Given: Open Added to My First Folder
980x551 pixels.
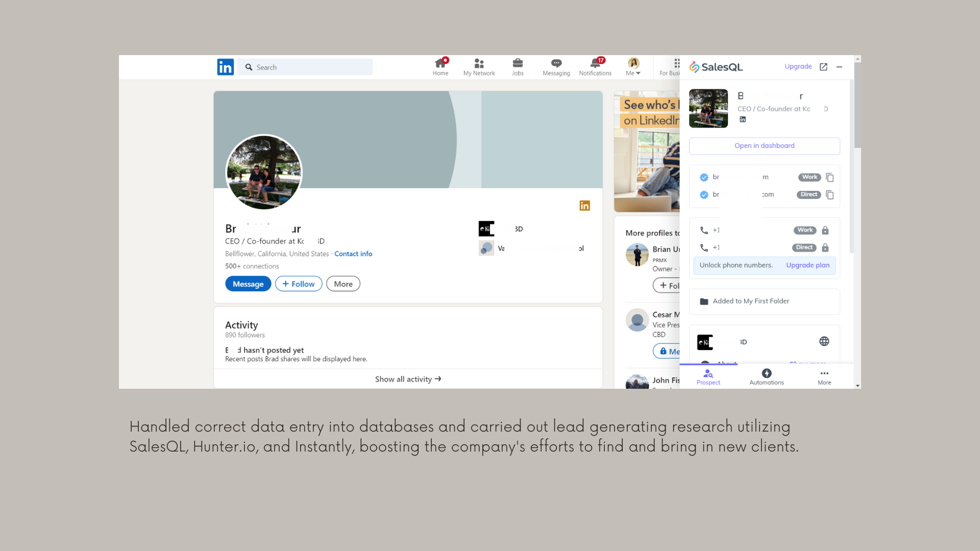Looking at the screenshot, I should tap(765, 302).
